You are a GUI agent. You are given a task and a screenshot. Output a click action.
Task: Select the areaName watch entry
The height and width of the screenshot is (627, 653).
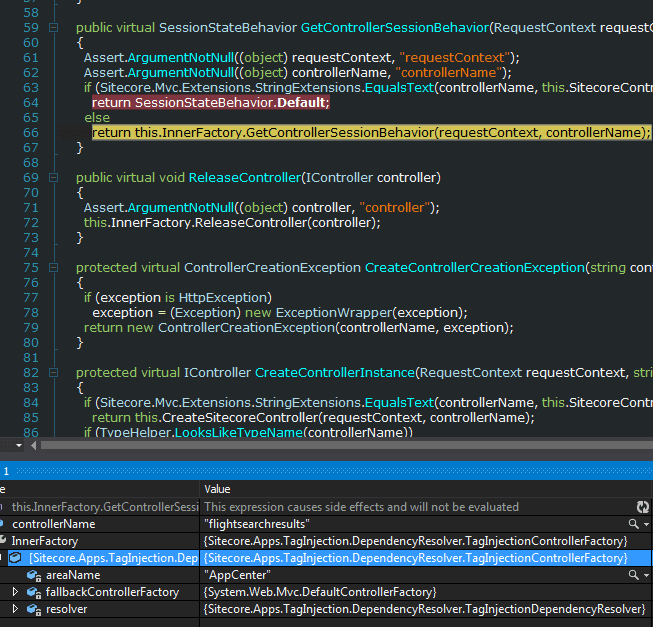coord(73,575)
